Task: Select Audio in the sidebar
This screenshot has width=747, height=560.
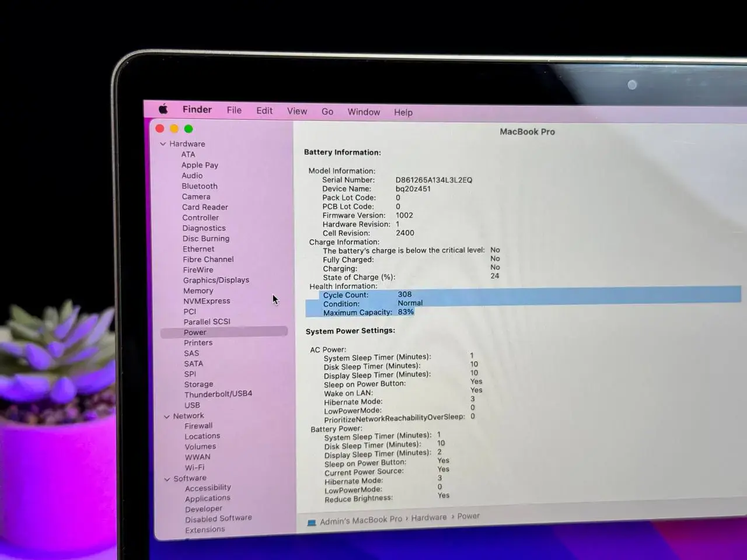Action: coord(192,176)
